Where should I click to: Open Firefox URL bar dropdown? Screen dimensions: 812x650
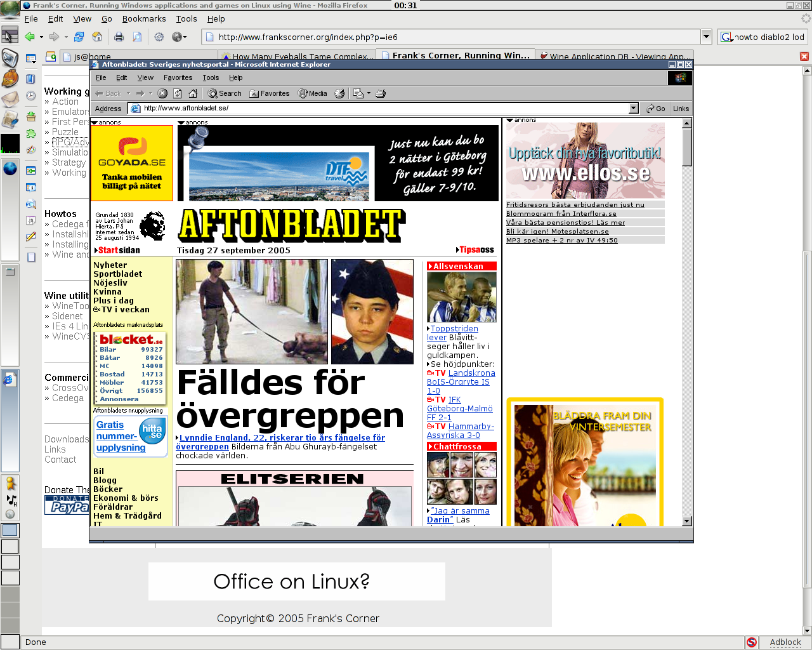(x=706, y=37)
